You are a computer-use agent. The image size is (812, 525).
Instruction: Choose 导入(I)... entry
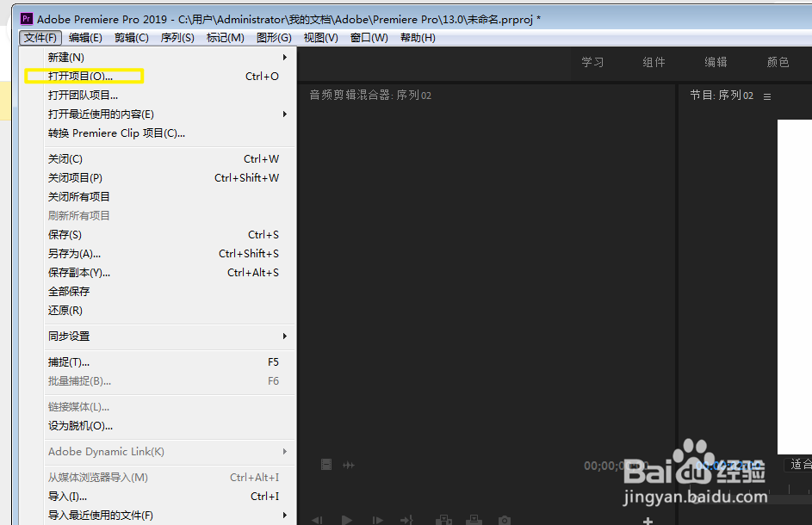pos(158,496)
